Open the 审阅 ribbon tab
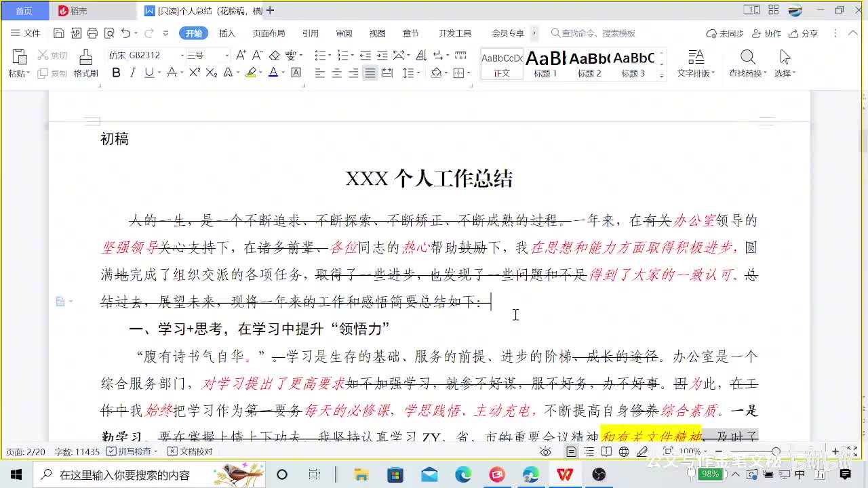Viewport: 868px width, 488px height. pyautogui.click(x=344, y=33)
